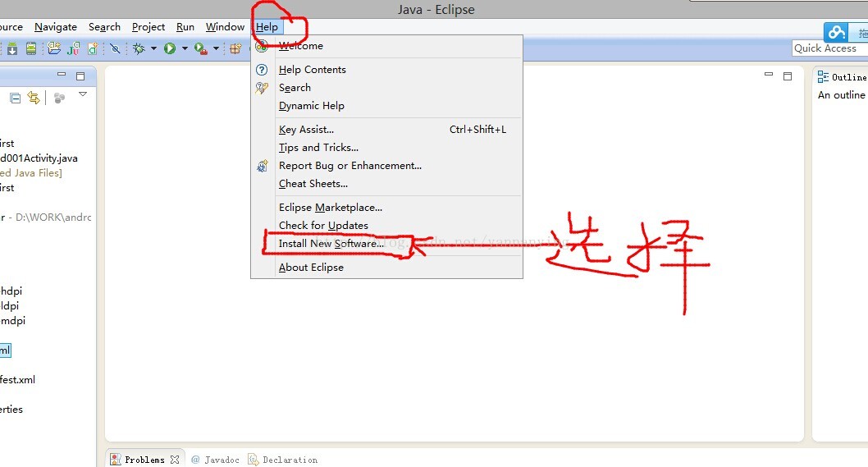Select the ldpi folder row
868x467 pixels.
tap(9, 306)
